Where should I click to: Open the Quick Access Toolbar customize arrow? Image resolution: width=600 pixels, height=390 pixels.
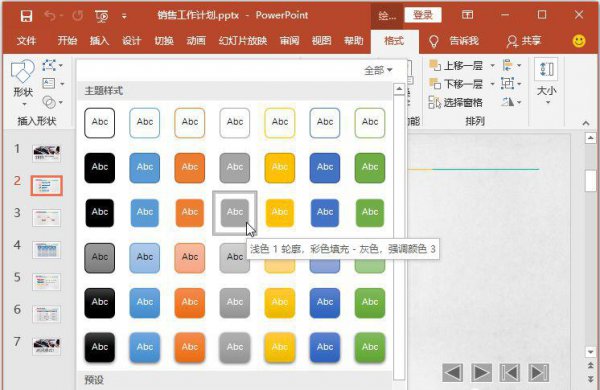coord(124,16)
